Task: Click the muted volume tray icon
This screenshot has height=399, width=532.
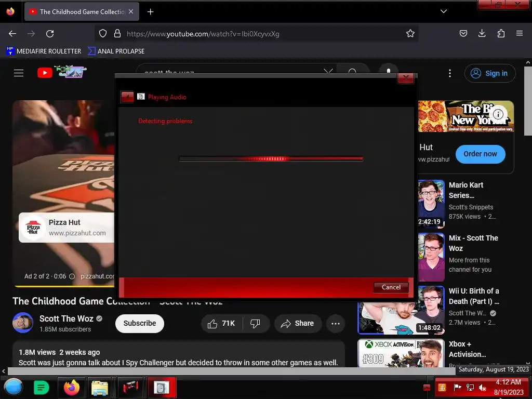Action: tap(482, 387)
